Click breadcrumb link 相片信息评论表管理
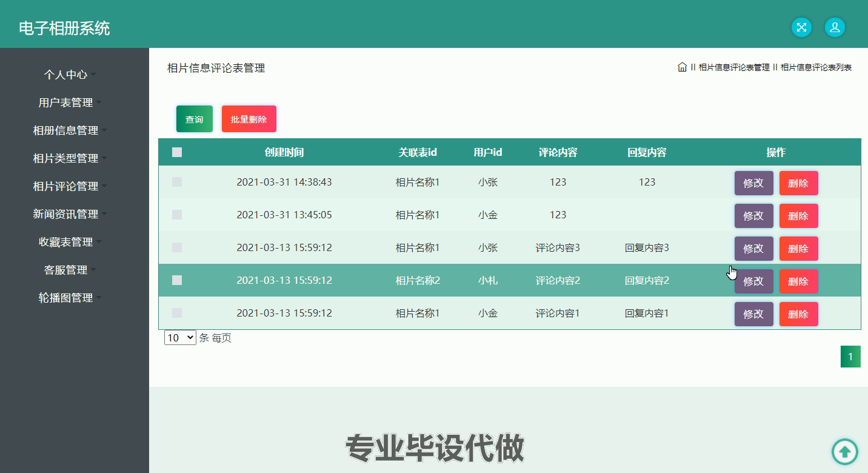The height and width of the screenshot is (473, 868). pyautogui.click(x=734, y=67)
